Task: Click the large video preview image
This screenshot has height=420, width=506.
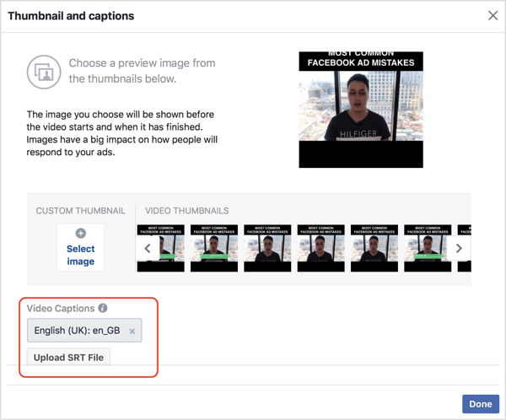Action: click(x=361, y=110)
